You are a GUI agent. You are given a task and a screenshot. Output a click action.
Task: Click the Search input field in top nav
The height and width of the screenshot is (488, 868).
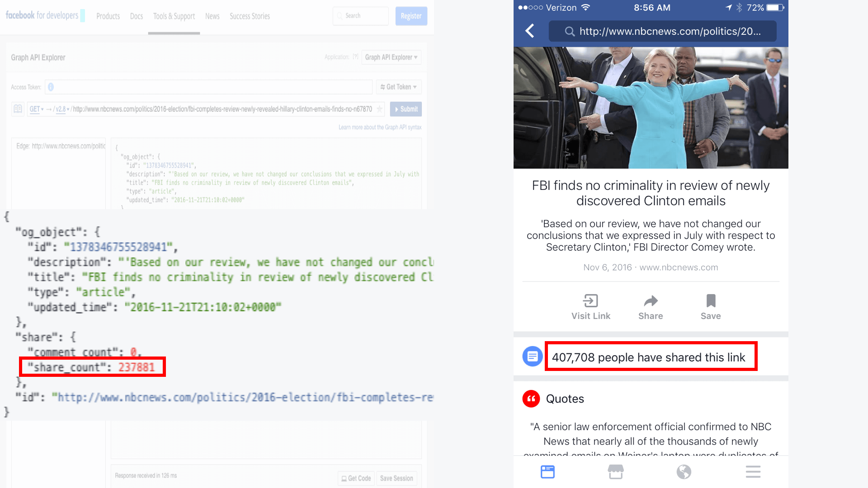pyautogui.click(x=361, y=16)
